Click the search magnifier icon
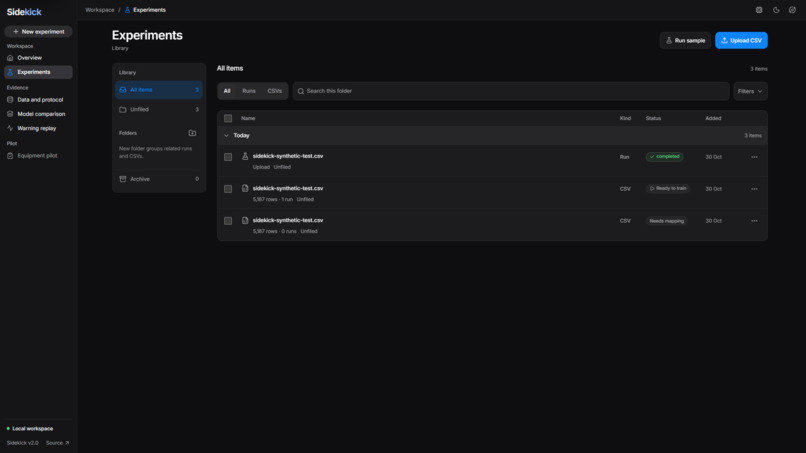The height and width of the screenshot is (453, 806). [301, 91]
